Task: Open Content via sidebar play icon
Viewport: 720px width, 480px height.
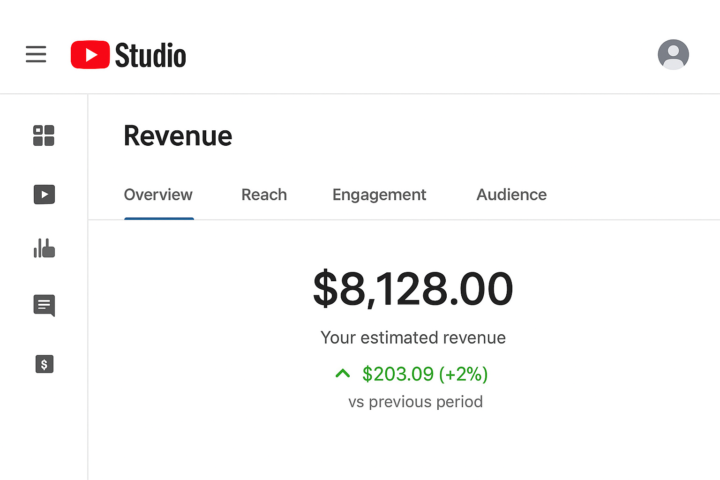Action: 44,195
